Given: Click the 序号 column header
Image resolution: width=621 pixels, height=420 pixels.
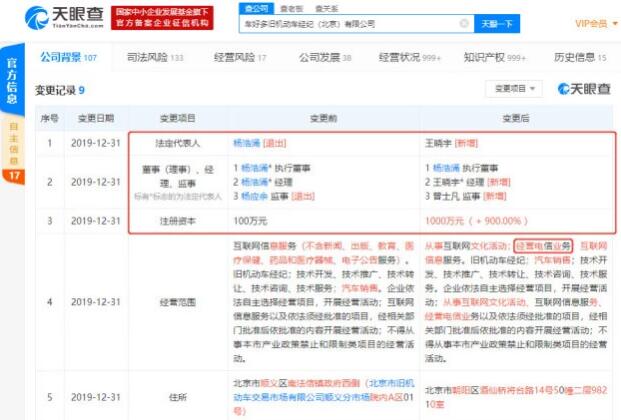Looking at the screenshot, I should [50, 118].
